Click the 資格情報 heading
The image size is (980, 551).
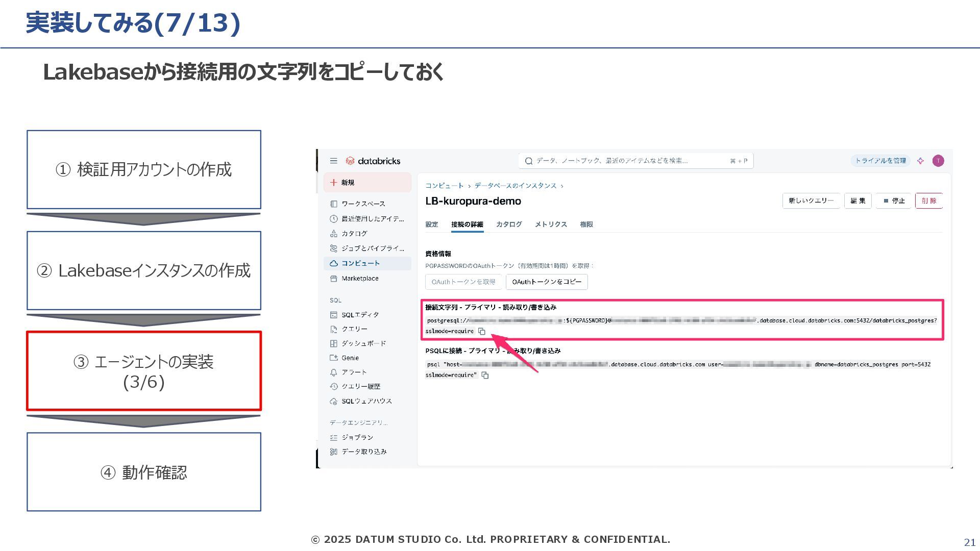coord(438,254)
